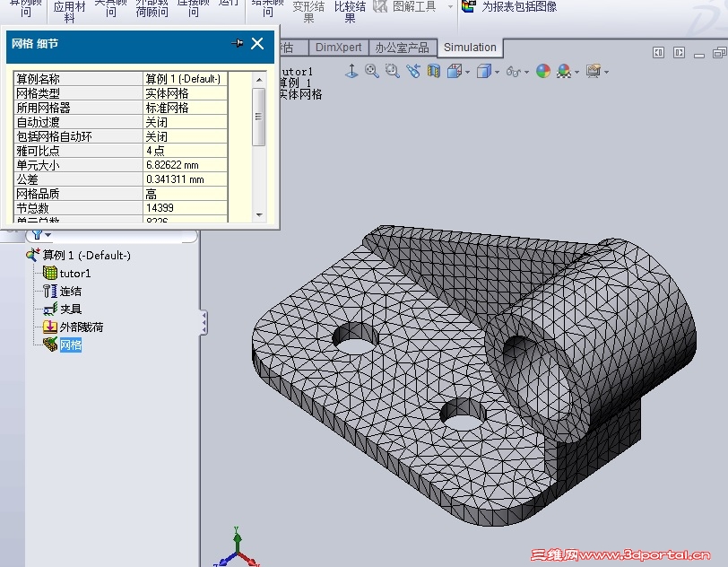Click 为报表包括图像 toolbar button

[x=510, y=6]
